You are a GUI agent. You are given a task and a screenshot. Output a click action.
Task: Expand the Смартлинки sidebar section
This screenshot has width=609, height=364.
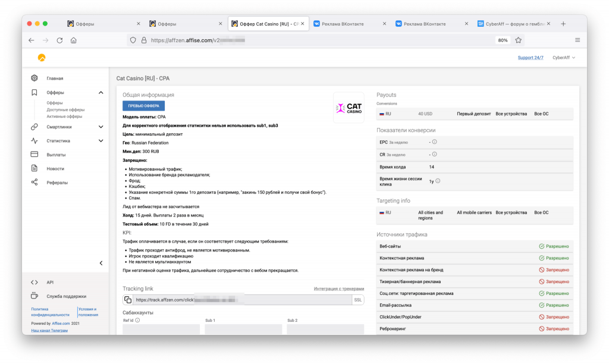101,127
